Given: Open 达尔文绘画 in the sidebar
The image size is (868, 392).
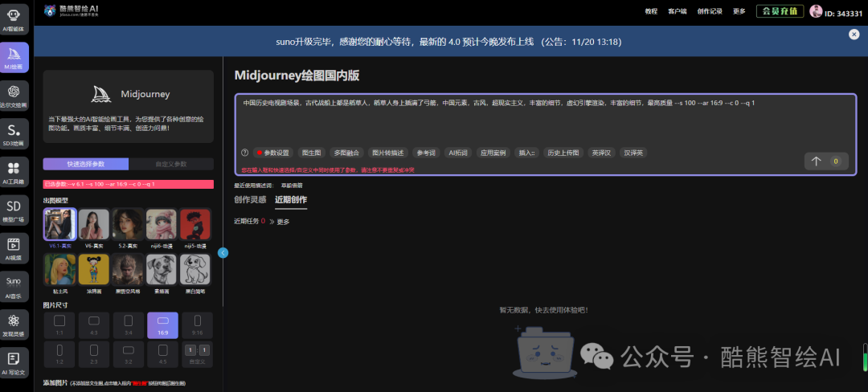Looking at the screenshot, I should click(x=14, y=96).
